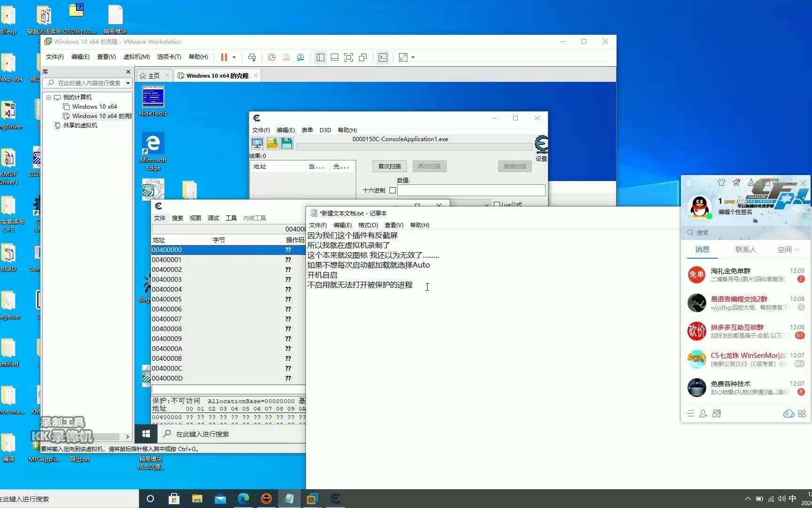Switch to the 联系人 tab in QQ
Image resolution: width=812 pixels, height=508 pixels.
click(745, 249)
